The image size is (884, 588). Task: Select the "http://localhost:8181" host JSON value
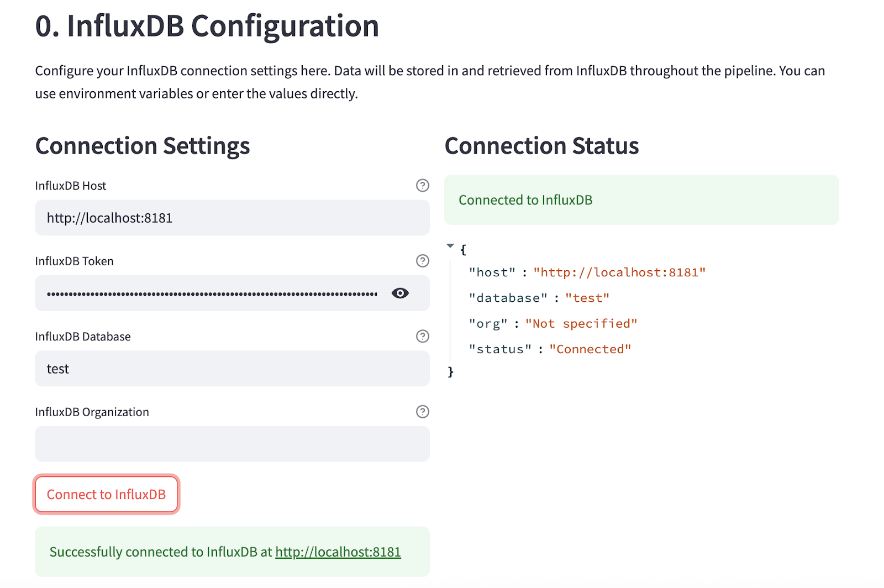click(x=619, y=272)
